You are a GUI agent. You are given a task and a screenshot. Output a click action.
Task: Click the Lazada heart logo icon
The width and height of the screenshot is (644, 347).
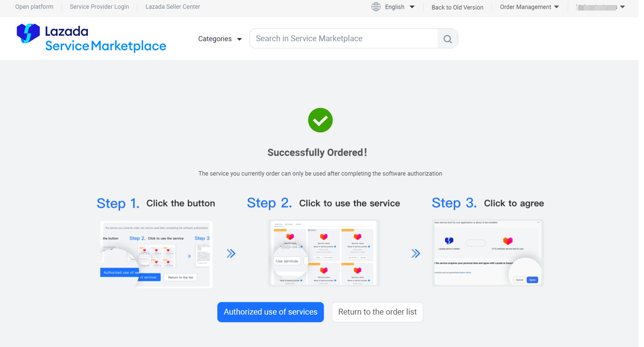[x=28, y=34]
